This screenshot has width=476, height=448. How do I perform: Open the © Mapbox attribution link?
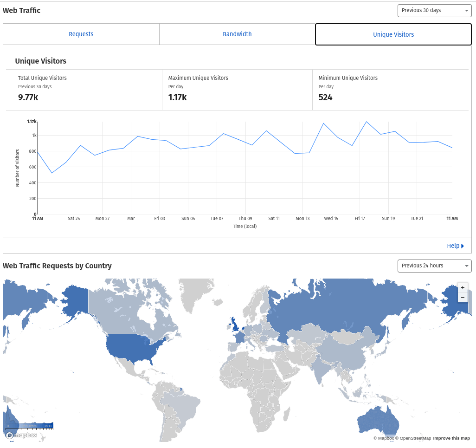[x=384, y=438]
